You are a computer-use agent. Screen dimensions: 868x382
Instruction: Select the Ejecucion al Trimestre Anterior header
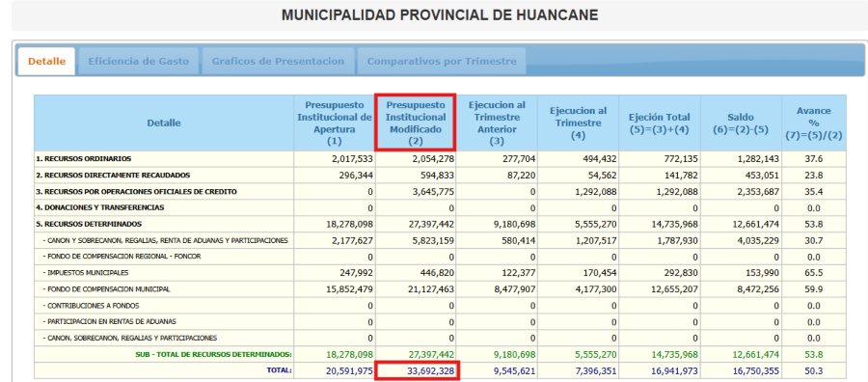pyautogui.click(x=497, y=123)
